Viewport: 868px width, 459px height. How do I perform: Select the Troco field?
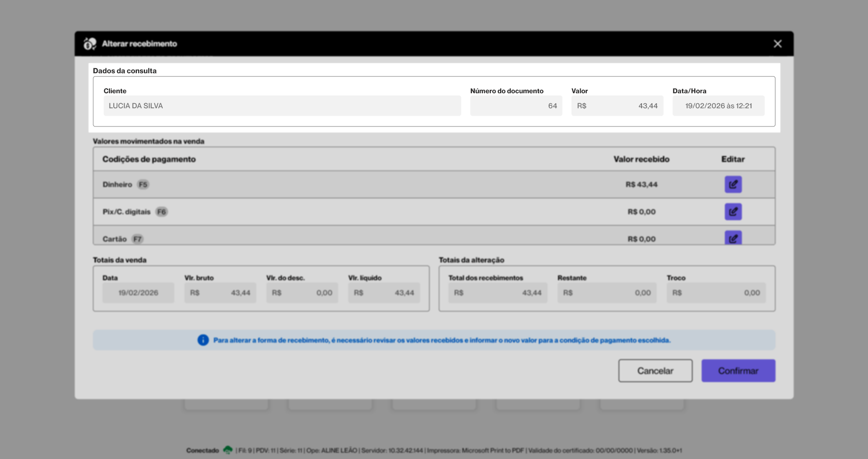[716, 293]
